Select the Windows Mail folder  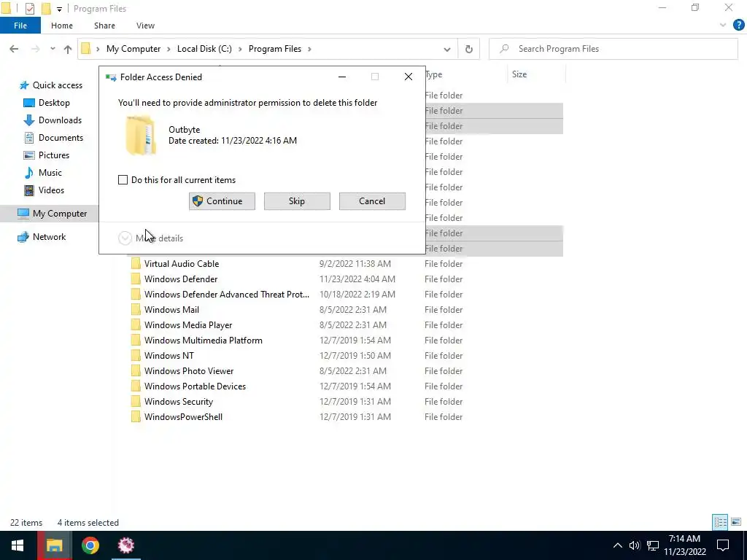pyautogui.click(x=171, y=309)
